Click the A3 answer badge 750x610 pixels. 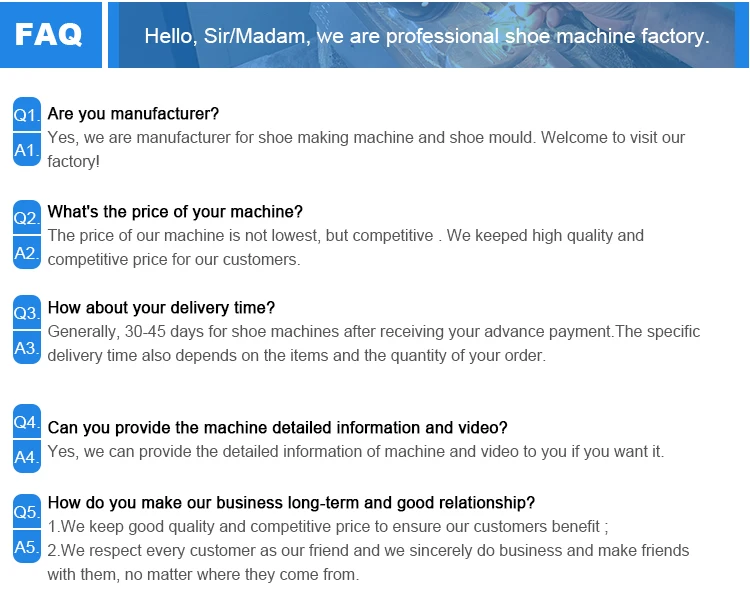[x=26, y=349]
